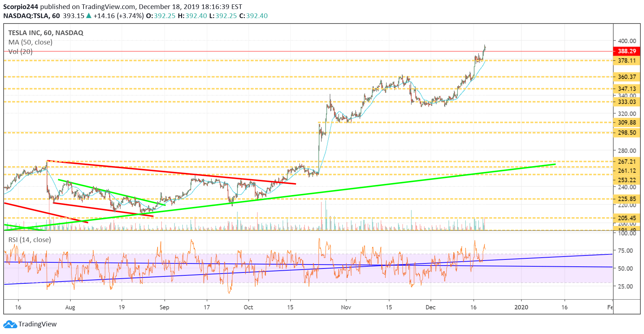Image resolution: width=644 pixels, height=334 pixels.
Task: Select the Vol (20) indicator label
Action: [21, 52]
